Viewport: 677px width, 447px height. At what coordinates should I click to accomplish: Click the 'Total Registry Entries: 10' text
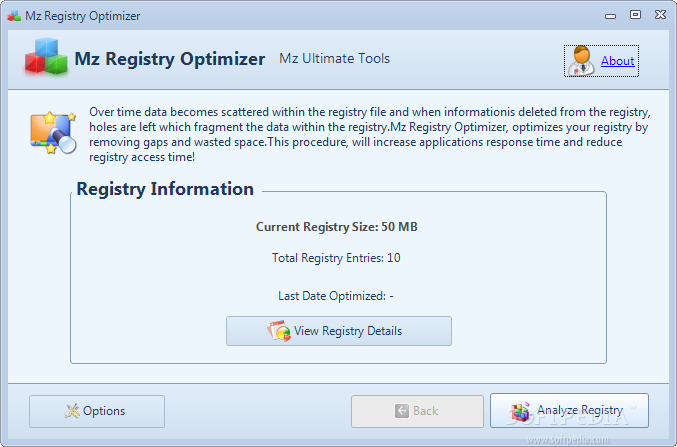pyautogui.click(x=336, y=258)
